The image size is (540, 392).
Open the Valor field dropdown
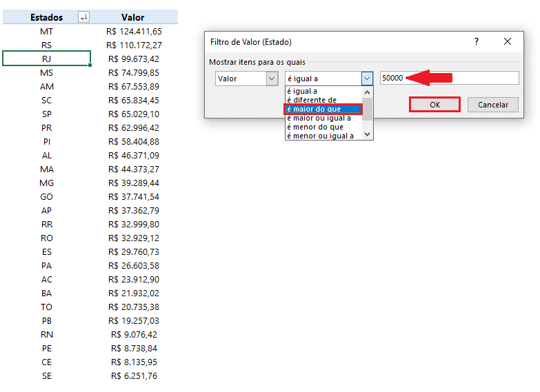pyautogui.click(x=272, y=79)
